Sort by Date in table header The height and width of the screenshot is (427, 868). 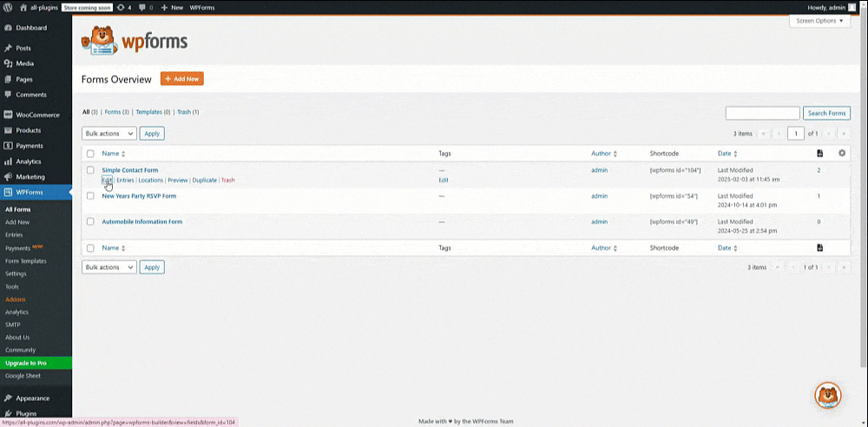tap(727, 154)
